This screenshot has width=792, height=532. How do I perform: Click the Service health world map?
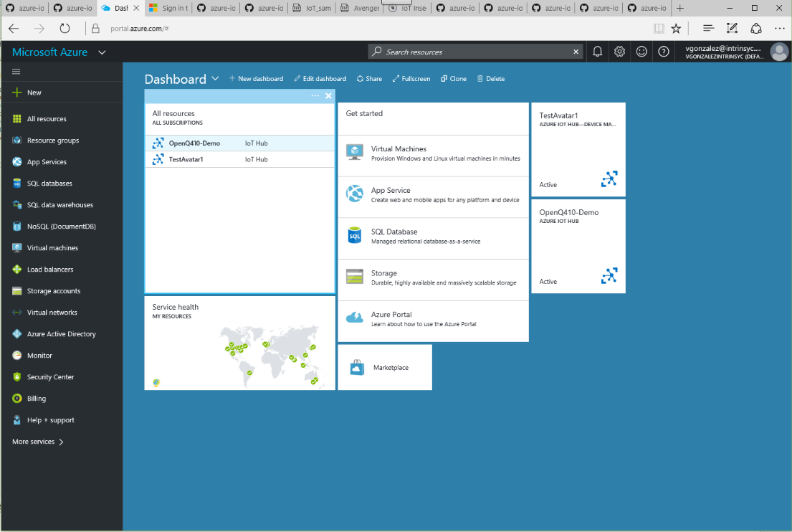click(270, 355)
